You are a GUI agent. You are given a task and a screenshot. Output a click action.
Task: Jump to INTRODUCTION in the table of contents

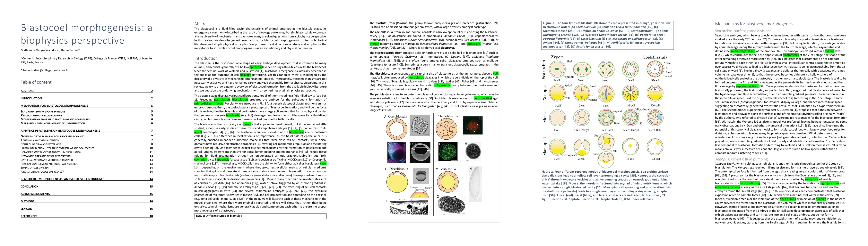pos(31,98)
